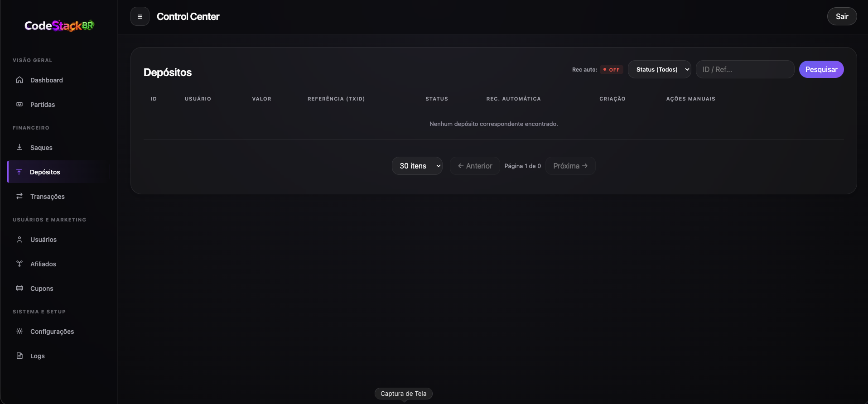Go to the Próxima page
Screen dimensions: 868x404
570,166
